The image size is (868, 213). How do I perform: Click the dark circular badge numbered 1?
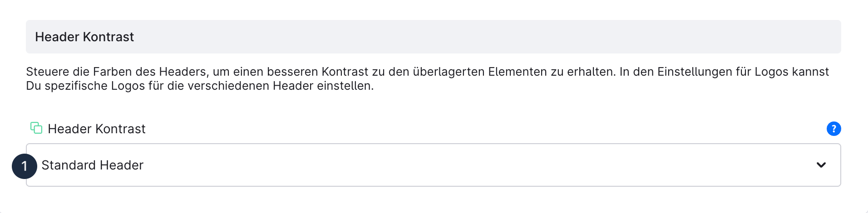coord(25,166)
